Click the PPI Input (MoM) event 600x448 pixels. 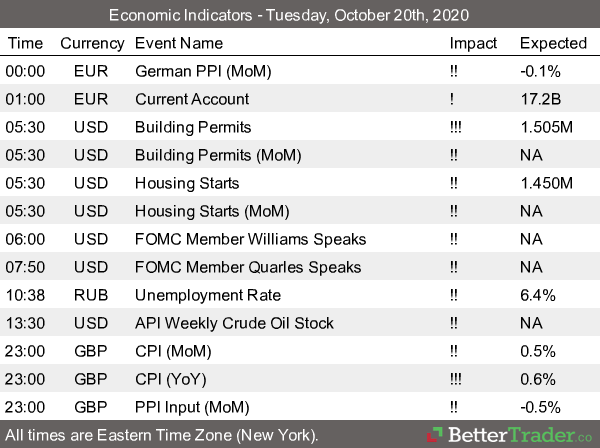pos(194,407)
